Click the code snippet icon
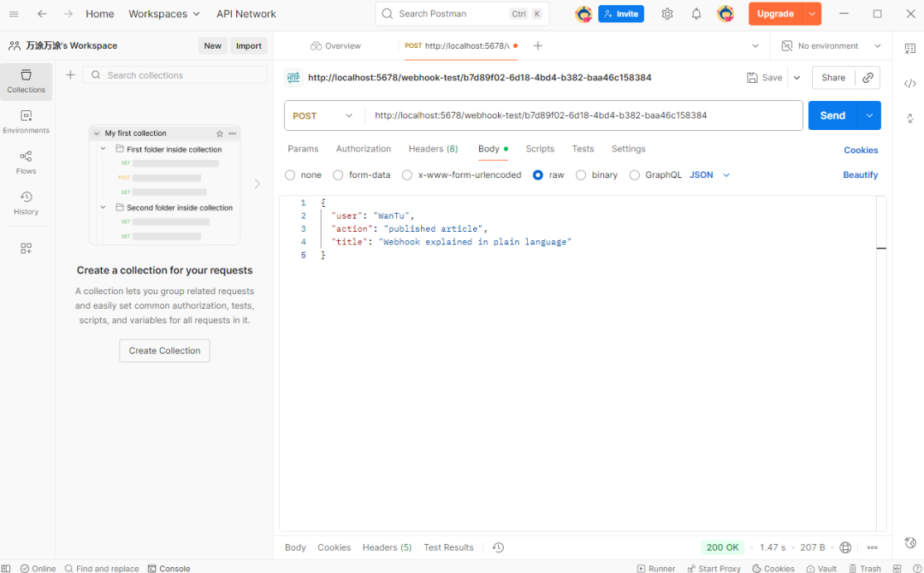The image size is (924, 573). [x=909, y=83]
